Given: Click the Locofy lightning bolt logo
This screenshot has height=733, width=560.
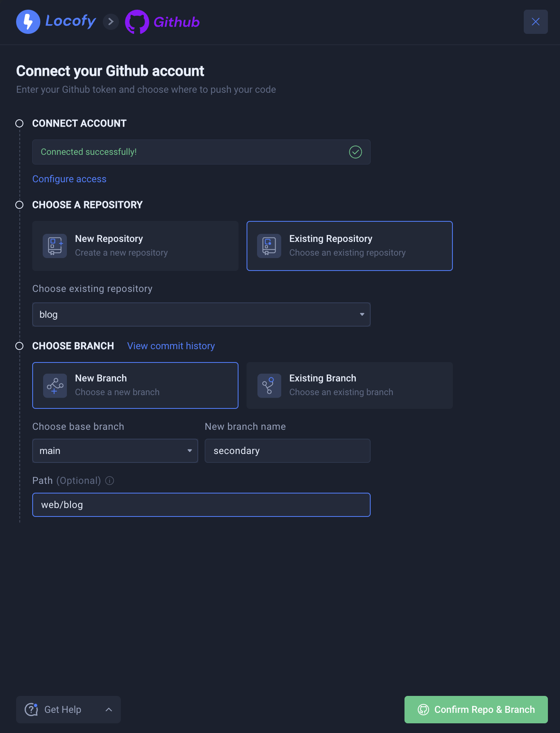Looking at the screenshot, I should (x=28, y=22).
